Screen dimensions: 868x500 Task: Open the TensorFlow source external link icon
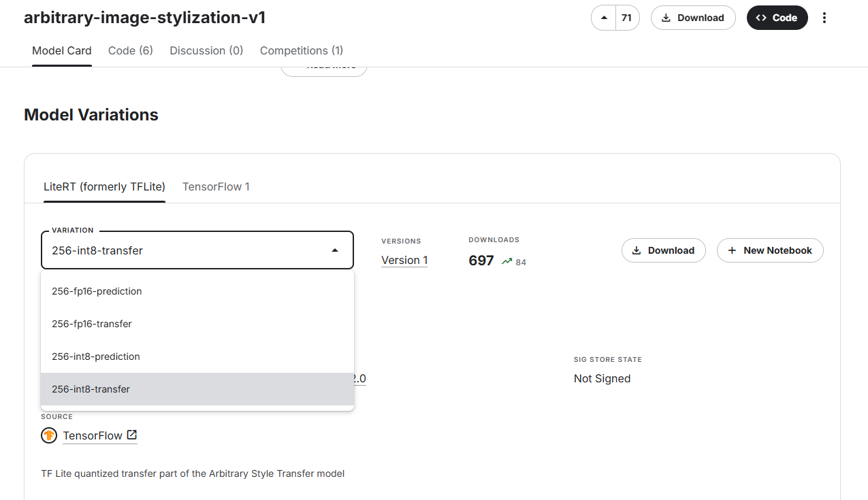pyautogui.click(x=132, y=435)
